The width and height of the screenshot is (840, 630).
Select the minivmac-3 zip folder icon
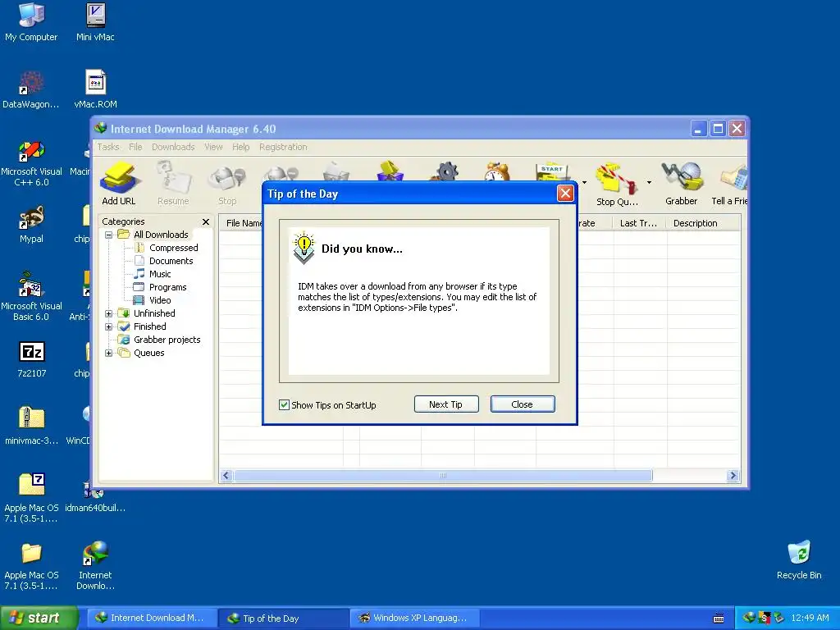tap(31, 426)
